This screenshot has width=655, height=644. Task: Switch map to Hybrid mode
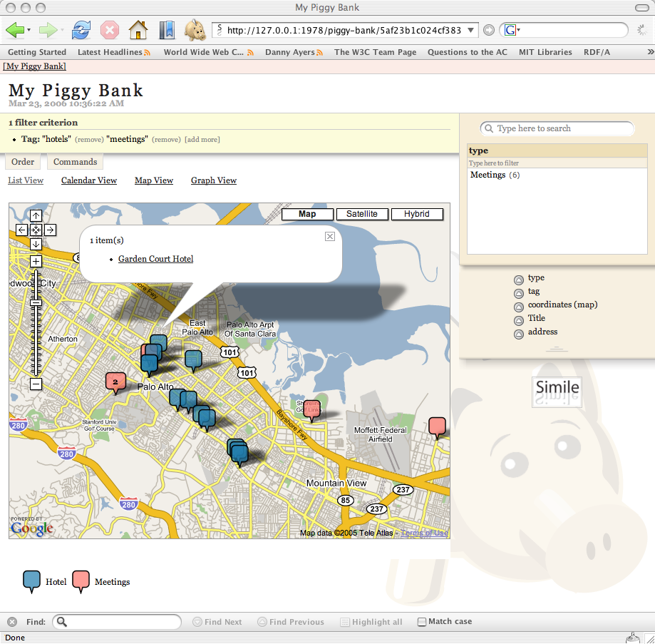(417, 214)
